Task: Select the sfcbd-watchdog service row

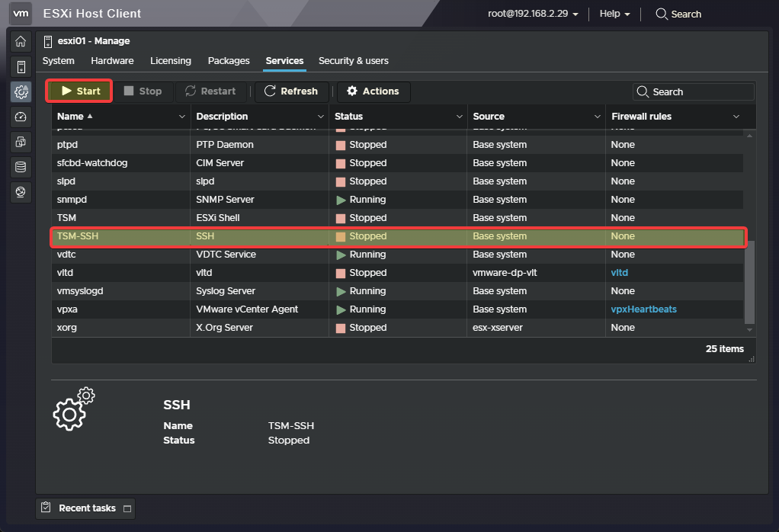Action: (397, 163)
